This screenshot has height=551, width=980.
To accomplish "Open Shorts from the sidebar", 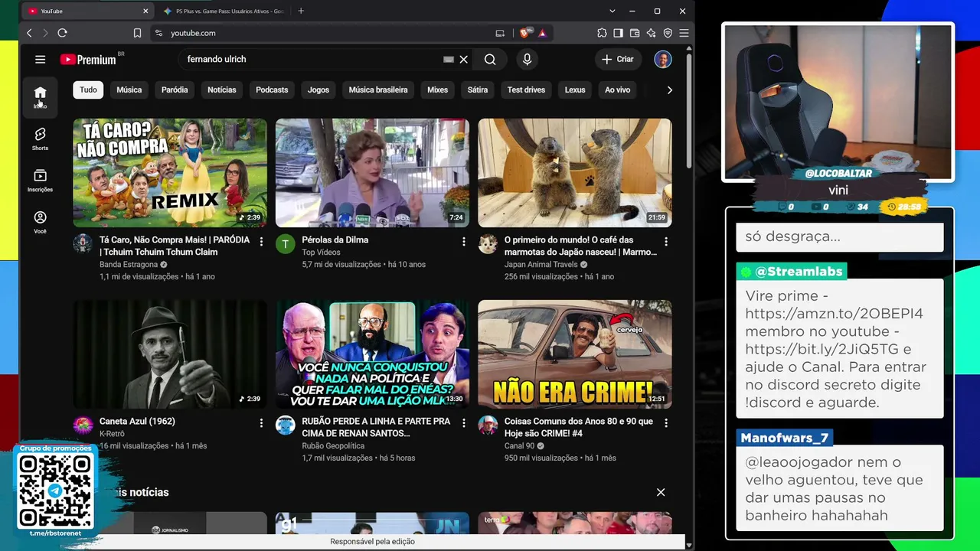I will (x=40, y=139).
